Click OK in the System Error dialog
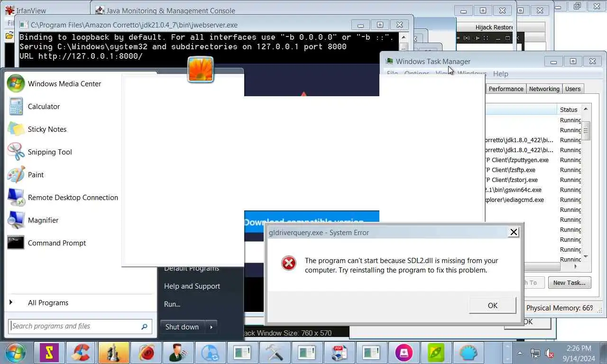 click(493, 306)
